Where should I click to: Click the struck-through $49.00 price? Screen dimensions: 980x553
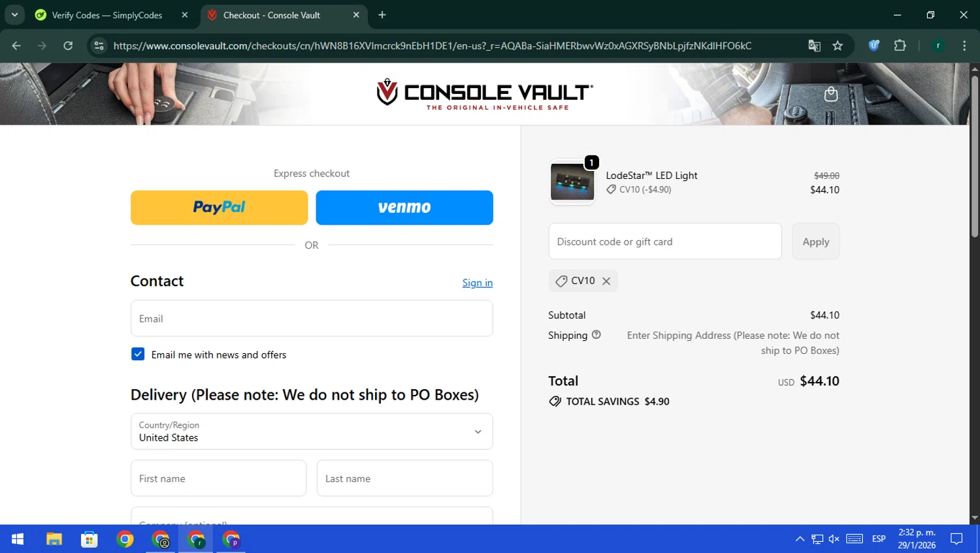point(826,176)
